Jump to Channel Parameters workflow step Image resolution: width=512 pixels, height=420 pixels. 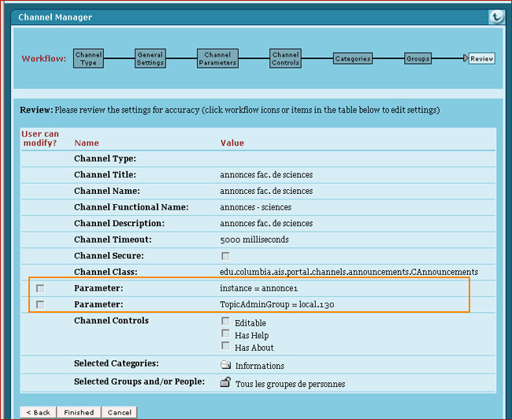click(217, 59)
